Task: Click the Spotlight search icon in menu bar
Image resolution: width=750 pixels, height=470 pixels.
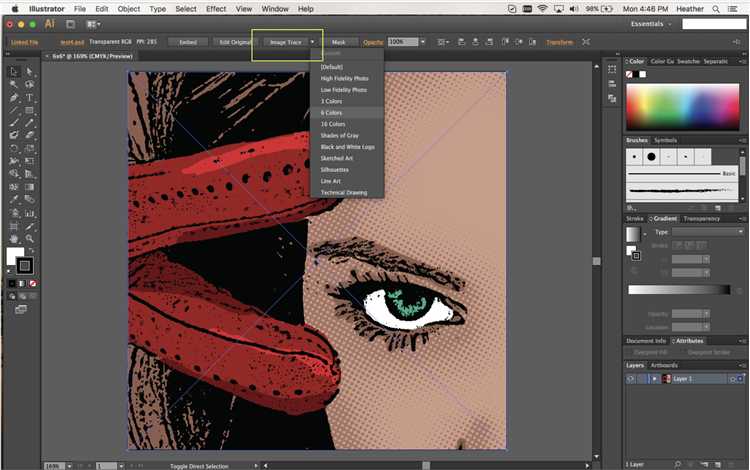Action: (716, 9)
